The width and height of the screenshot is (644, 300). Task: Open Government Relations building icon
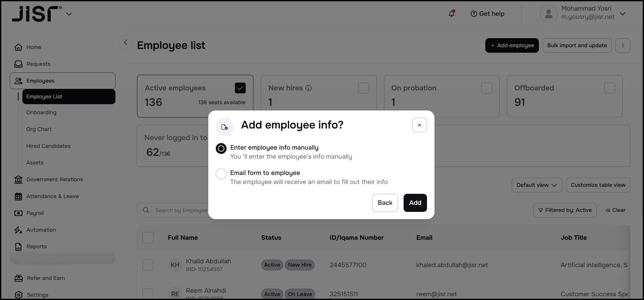pyautogui.click(x=18, y=179)
